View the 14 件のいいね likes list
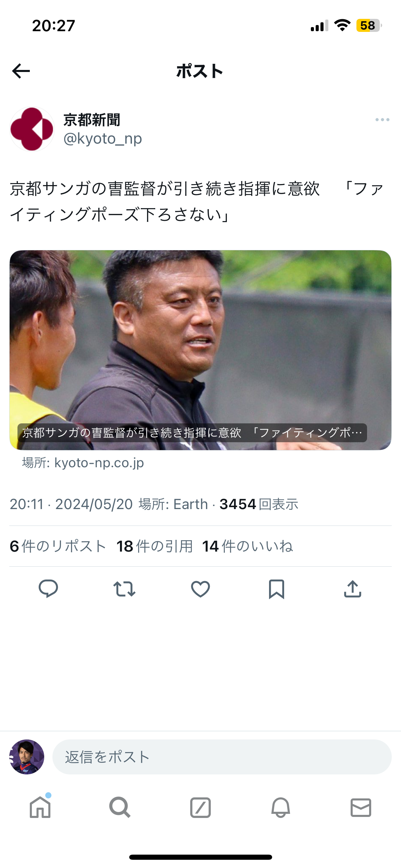 point(247,546)
